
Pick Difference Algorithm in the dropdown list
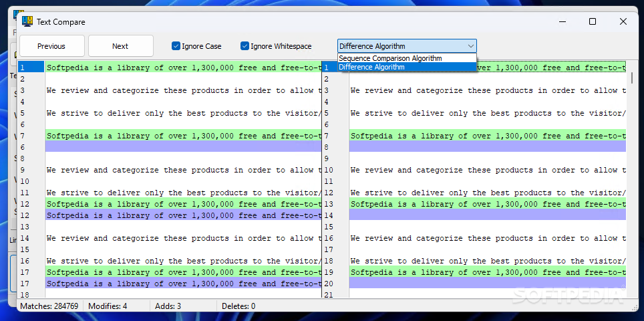[x=407, y=67]
